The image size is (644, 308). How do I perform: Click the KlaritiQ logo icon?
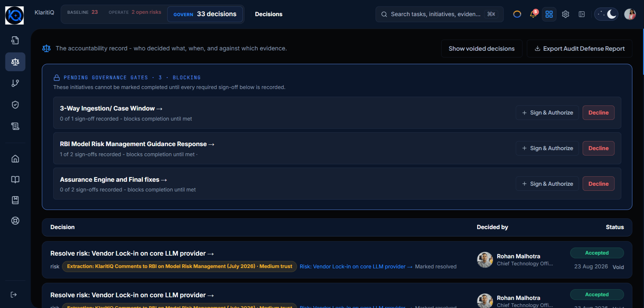pyautogui.click(x=14, y=15)
